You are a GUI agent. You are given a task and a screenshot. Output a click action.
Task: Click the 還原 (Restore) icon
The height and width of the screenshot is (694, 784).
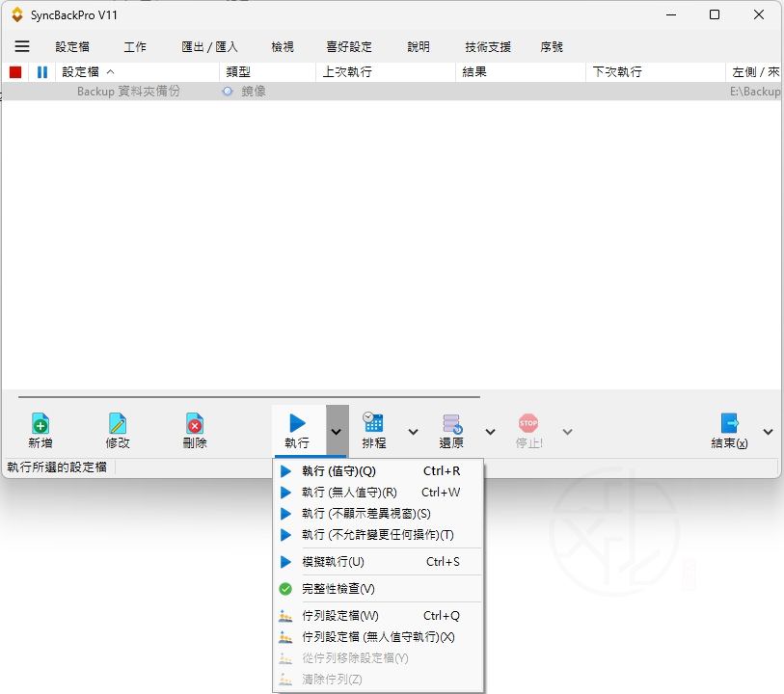tap(451, 423)
